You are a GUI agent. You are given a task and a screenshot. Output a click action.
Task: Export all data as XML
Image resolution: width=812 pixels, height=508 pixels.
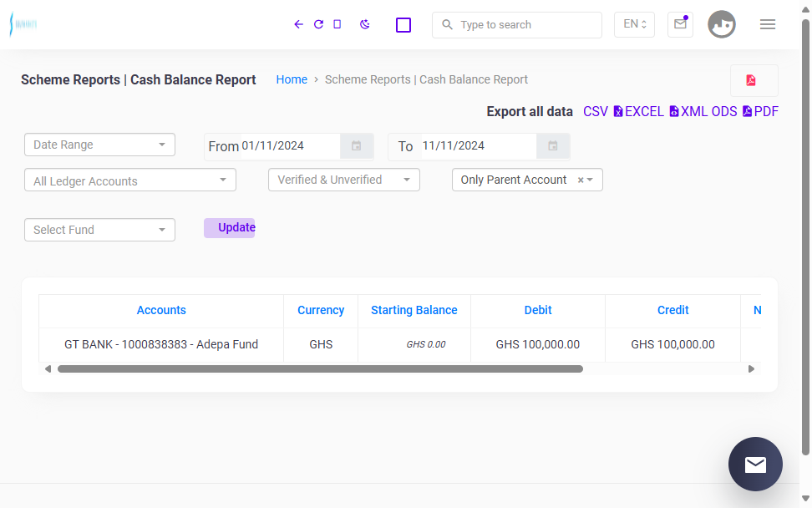coord(688,112)
